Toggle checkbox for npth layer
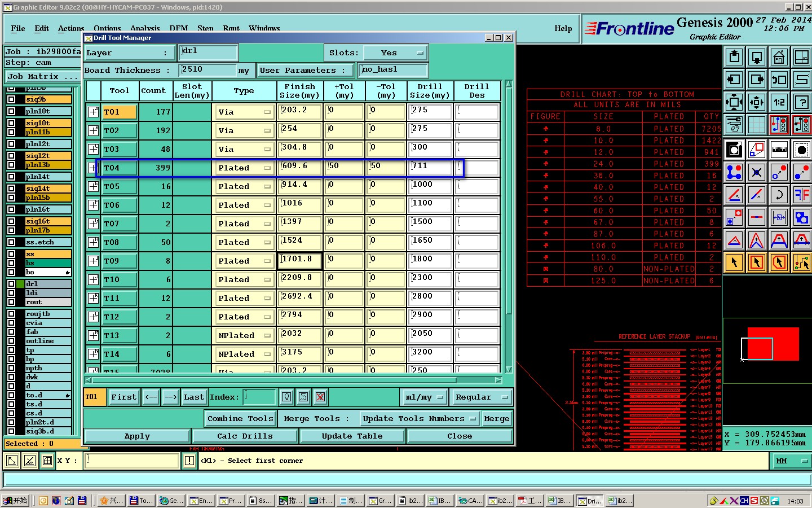The image size is (812, 508). coord(11,368)
